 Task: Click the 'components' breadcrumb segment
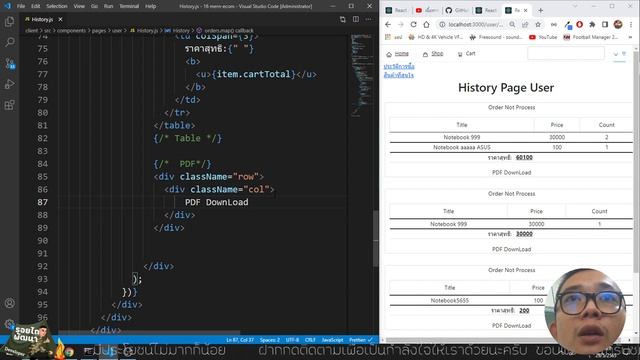pyautogui.click(x=71, y=31)
